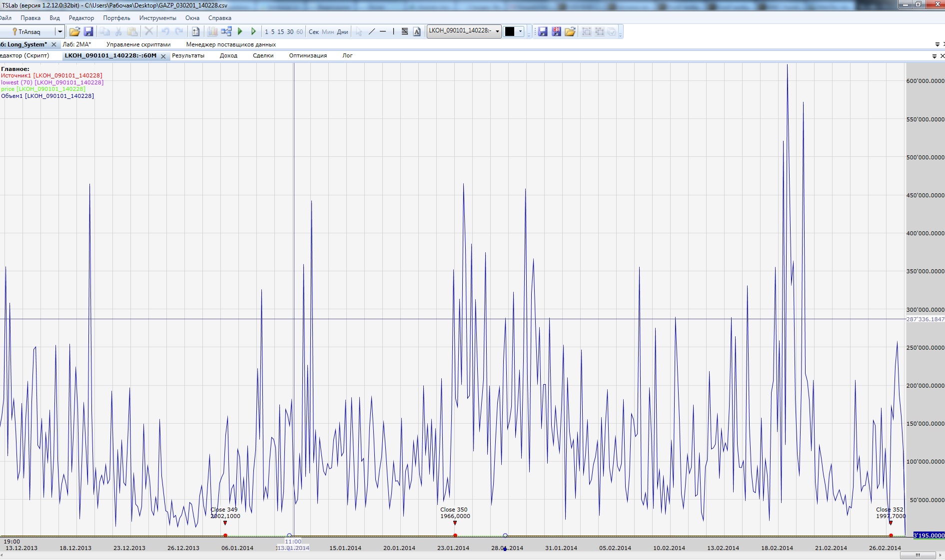Image resolution: width=945 pixels, height=560 pixels.
Task: Select the horizontal line drawing tool
Action: [383, 31]
